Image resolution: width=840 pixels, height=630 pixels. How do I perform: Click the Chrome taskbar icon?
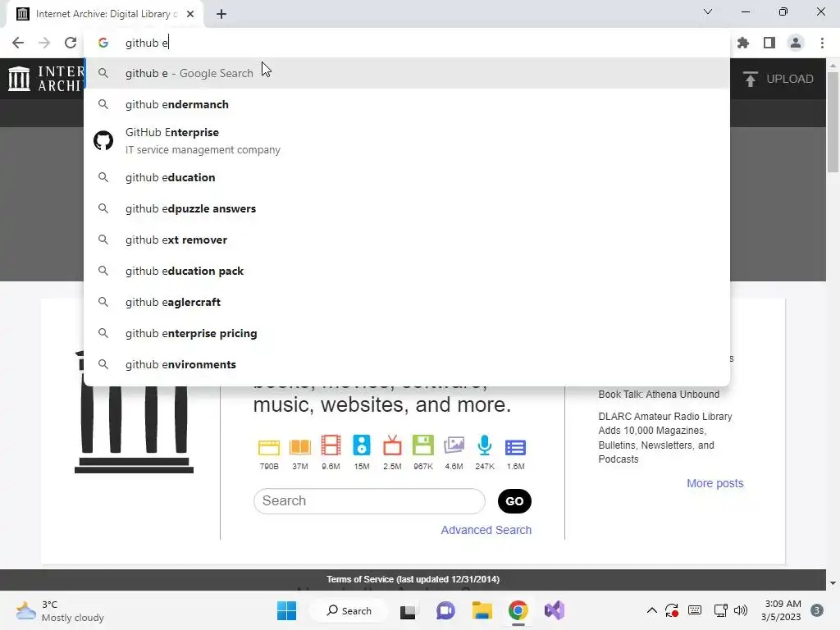point(518,610)
